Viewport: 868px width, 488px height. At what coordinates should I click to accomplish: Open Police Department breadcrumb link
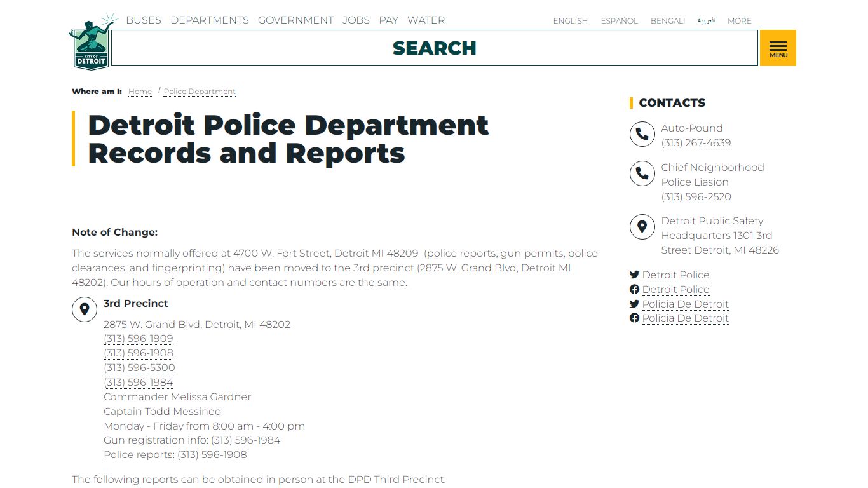click(x=200, y=91)
